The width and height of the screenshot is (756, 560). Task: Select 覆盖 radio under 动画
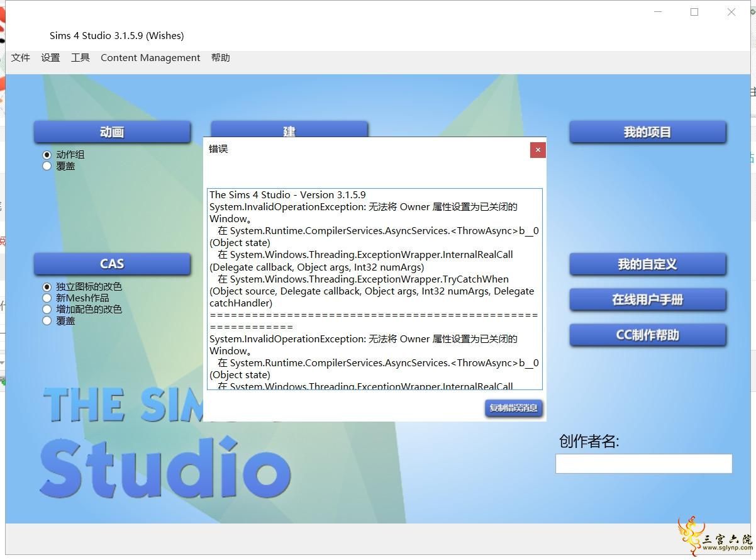tap(47, 166)
